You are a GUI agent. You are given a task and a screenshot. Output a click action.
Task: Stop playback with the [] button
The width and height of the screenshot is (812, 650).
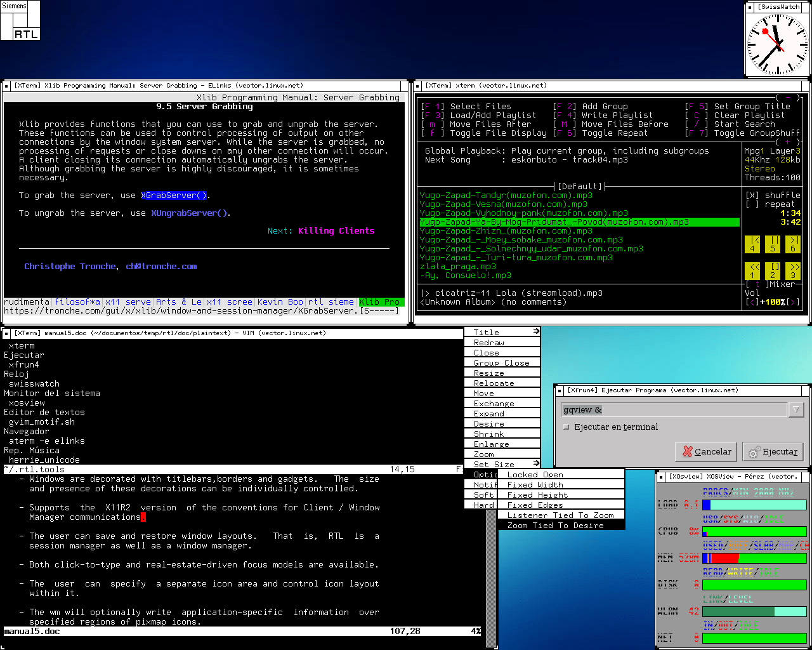point(773,270)
